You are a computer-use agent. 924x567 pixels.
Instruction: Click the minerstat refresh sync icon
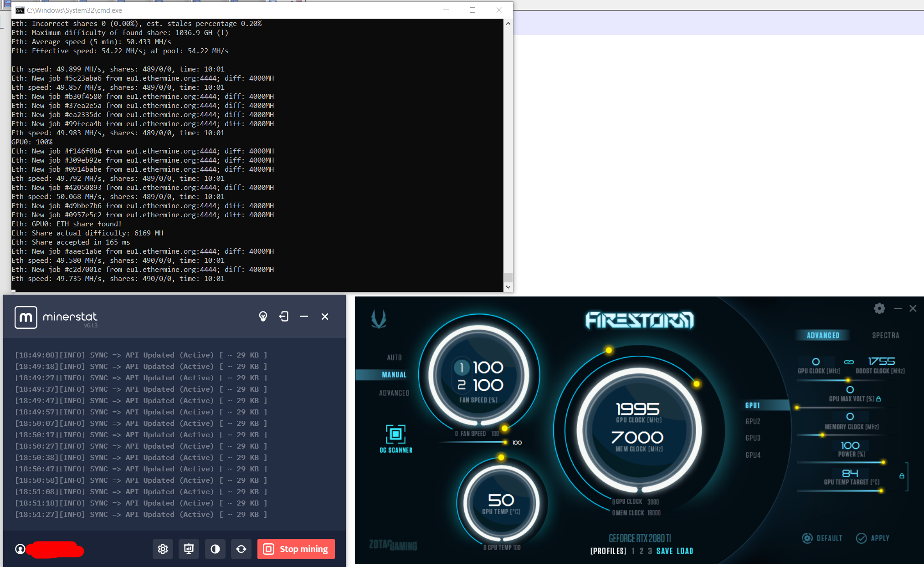[241, 549]
